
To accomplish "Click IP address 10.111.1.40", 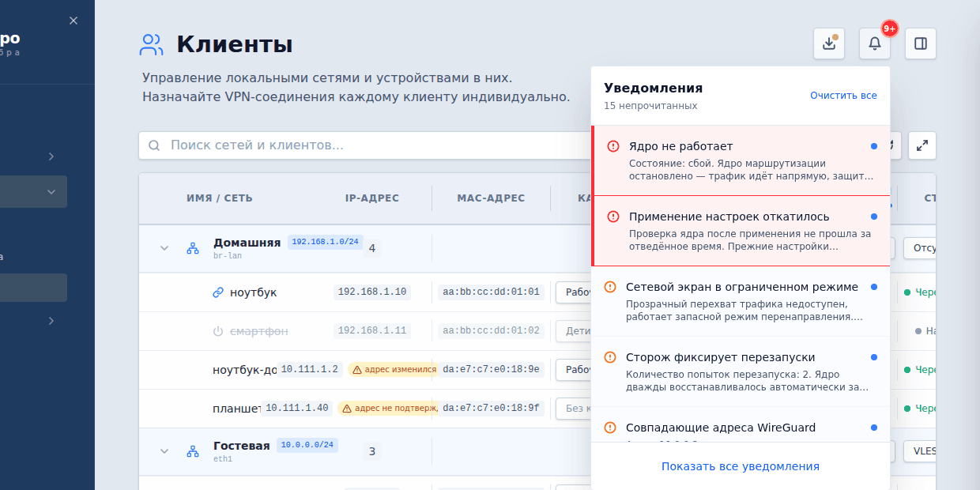I will point(297,408).
